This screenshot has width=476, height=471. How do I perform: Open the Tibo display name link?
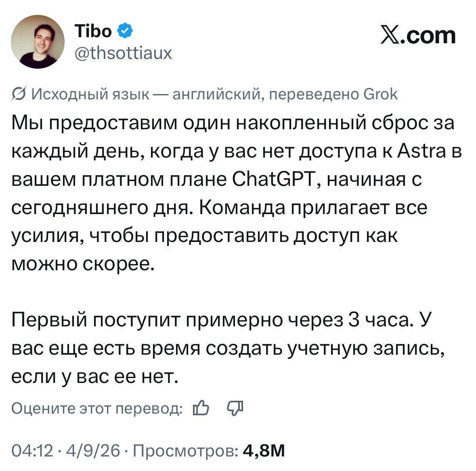tap(93, 31)
